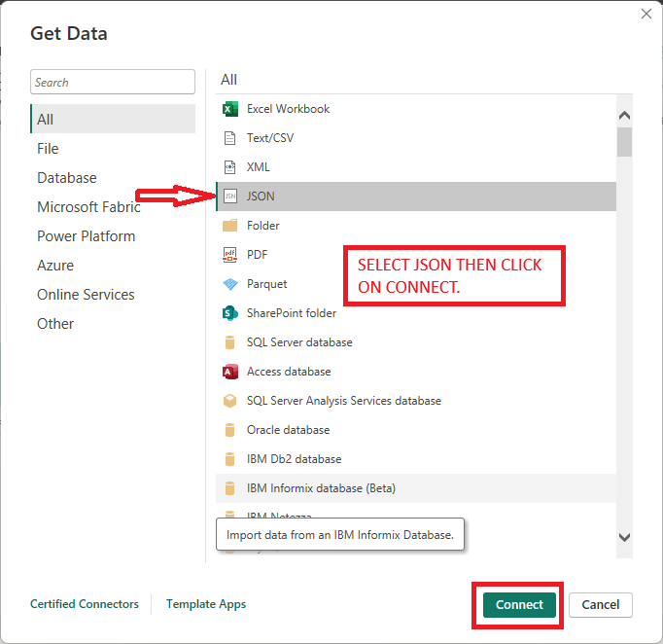Select the JSON label

coord(261,197)
